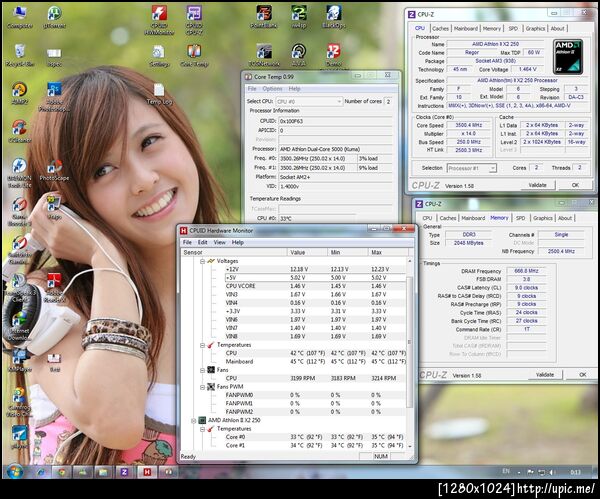Viewport: 600px width, 499px height.
Task: Collapse Fans node in HWMonitor
Action: (x=202, y=370)
